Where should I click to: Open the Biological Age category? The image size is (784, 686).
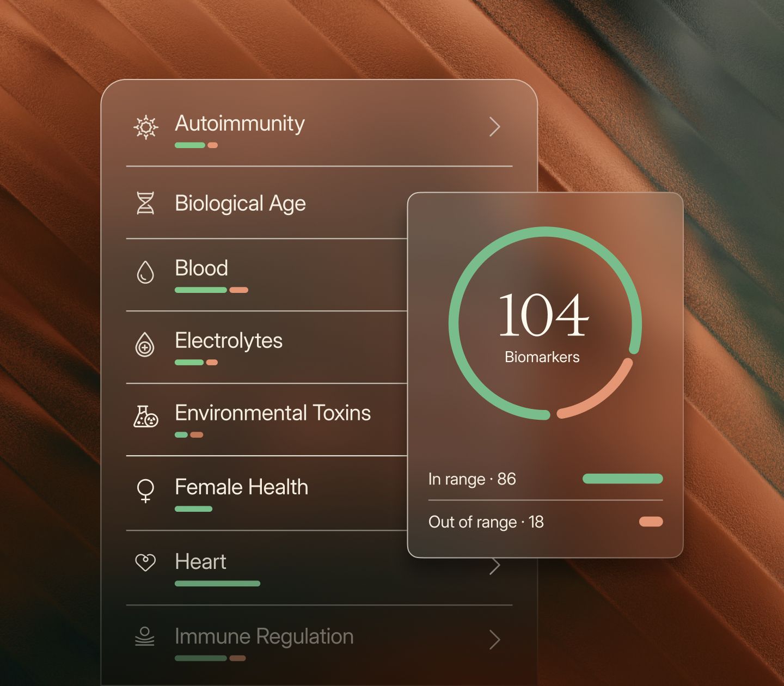pyautogui.click(x=240, y=204)
